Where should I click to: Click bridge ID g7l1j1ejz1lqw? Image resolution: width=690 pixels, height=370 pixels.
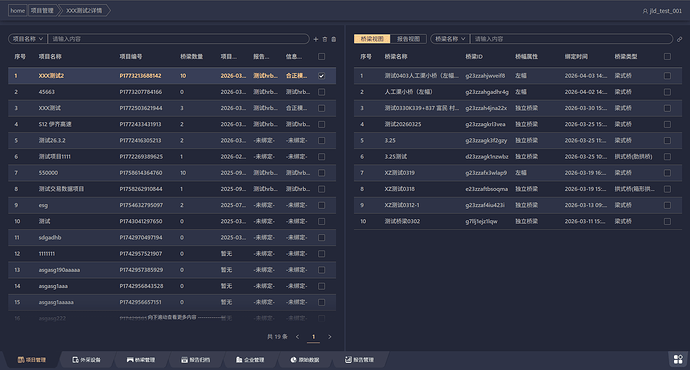(x=481, y=221)
